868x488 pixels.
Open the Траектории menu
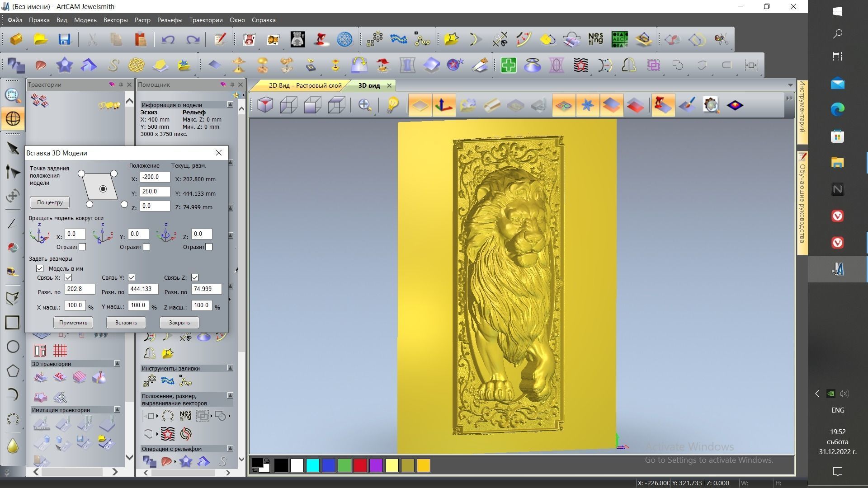tap(206, 20)
